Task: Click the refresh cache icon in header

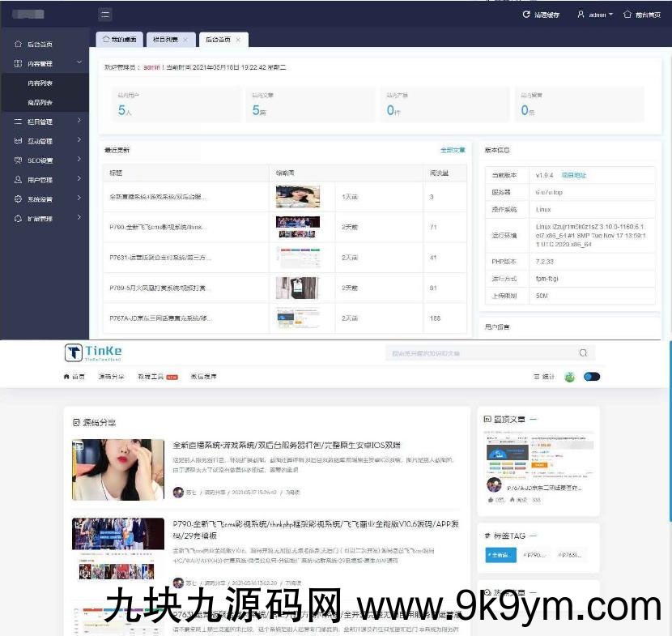Action: click(x=526, y=15)
